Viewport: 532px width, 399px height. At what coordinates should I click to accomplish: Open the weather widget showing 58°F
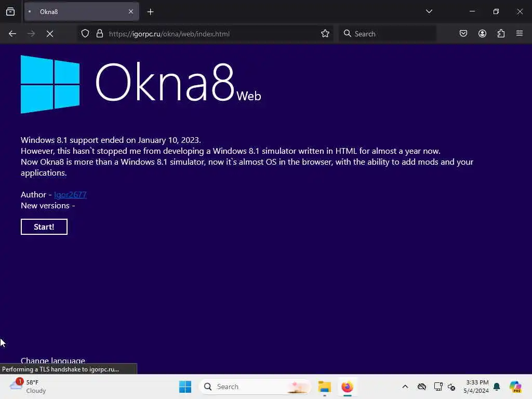(28, 387)
